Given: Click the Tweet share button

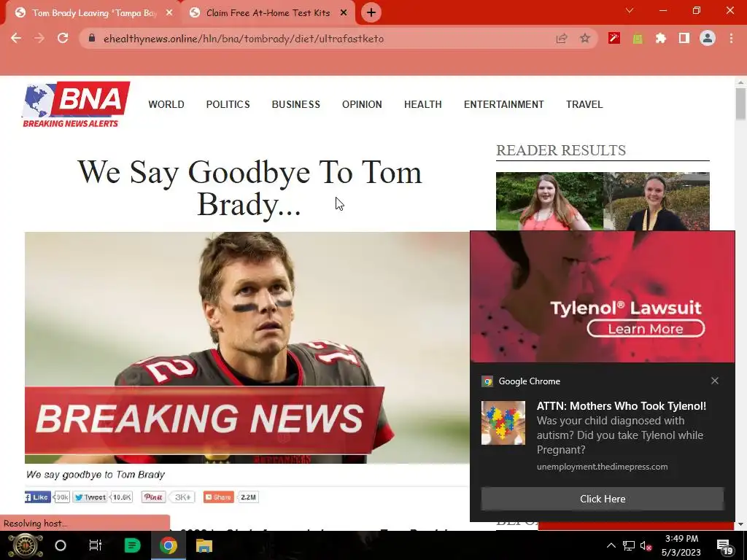Looking at the screenshot, I should coord(90,497).
